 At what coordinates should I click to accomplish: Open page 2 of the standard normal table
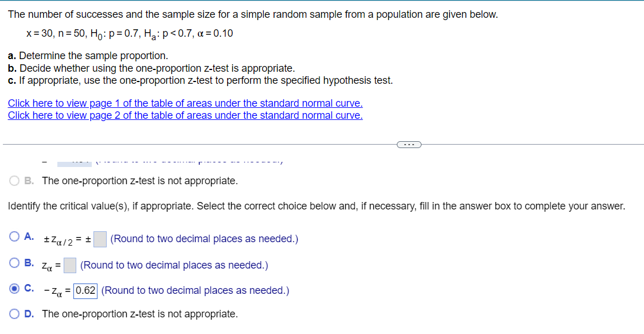[x=185, y=115]
